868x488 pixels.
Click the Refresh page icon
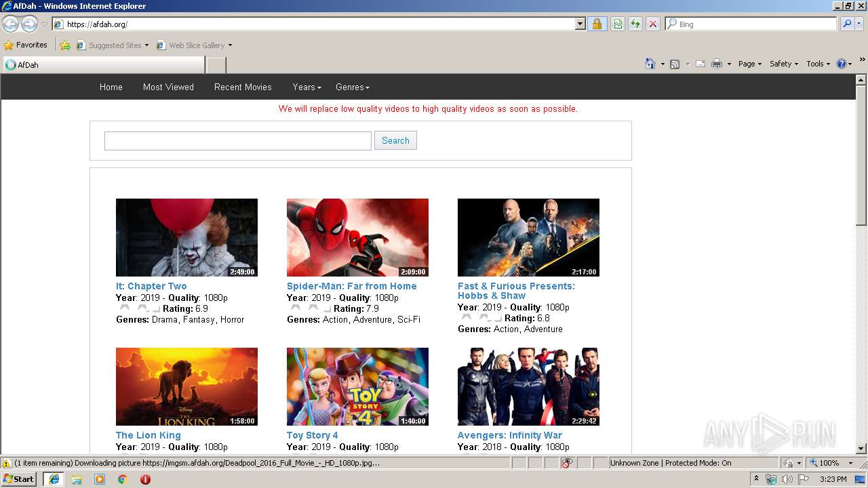pyautogui.click(x=635, y=24)
